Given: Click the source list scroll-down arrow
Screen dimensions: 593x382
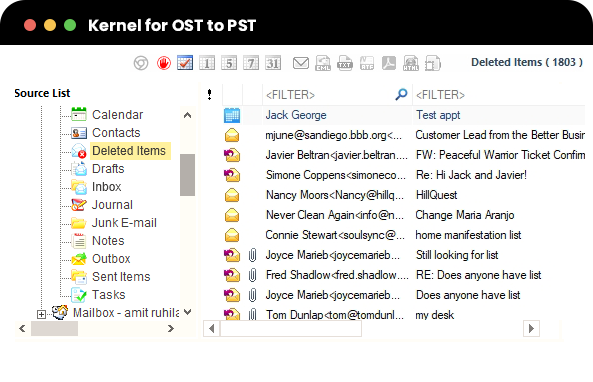Looking at the screenshot, I should pyautogui.click(x=187, y=312).
